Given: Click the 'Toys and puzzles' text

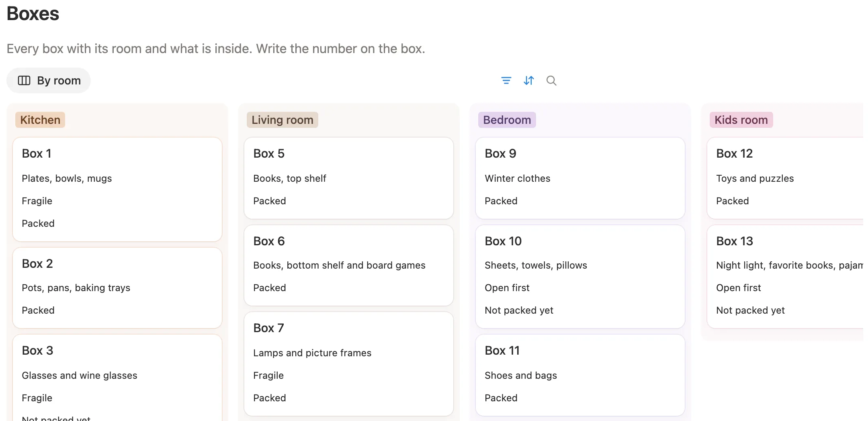Looking at the screenshot, I should pyautogui.click(x=755, y=179).
